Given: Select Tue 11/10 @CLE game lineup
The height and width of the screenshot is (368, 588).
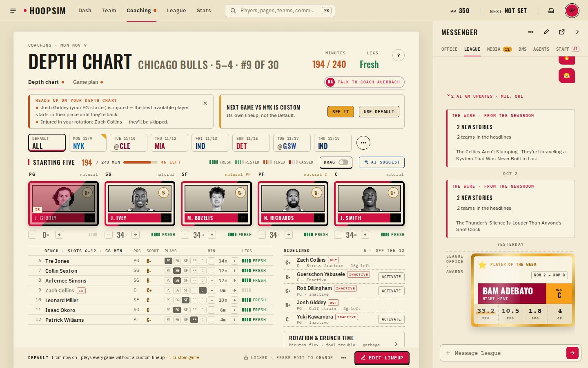Looking at the screenshot, I should pos(129,143).
